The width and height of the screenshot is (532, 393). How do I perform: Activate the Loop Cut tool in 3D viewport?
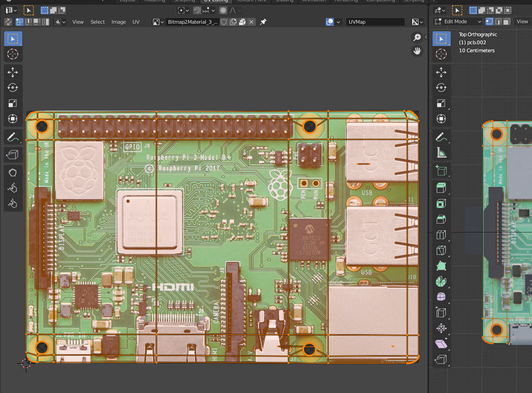[441, 235]
